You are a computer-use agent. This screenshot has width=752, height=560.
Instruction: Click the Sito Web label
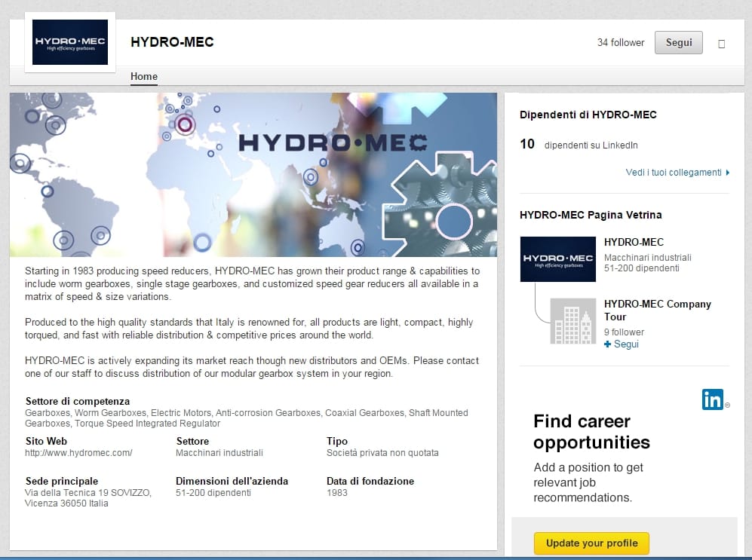pyautogui.click(x=46, y=441)
